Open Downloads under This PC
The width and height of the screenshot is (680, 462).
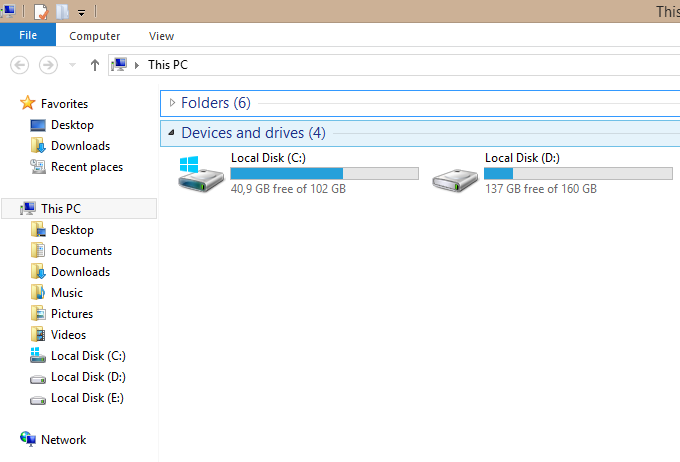pos(80,272)
